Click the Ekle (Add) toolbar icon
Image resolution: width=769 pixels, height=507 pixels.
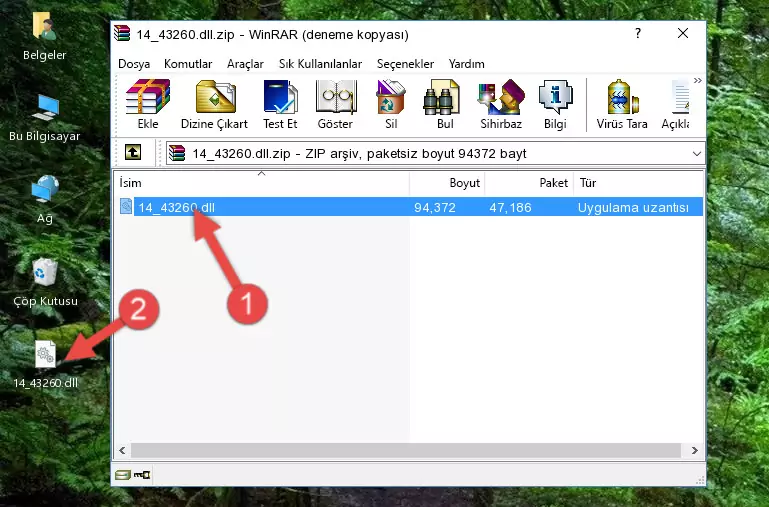pyautogui.click(x=148, y=104)
